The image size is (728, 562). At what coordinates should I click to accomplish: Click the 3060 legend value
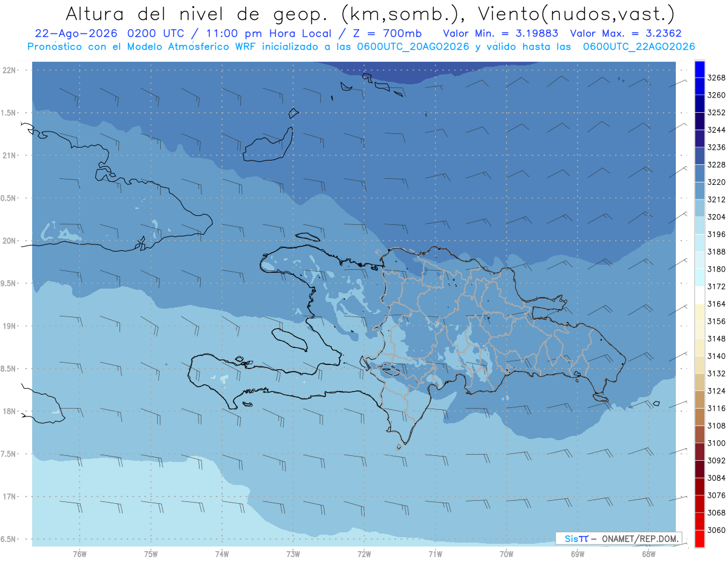click(716, 530)
